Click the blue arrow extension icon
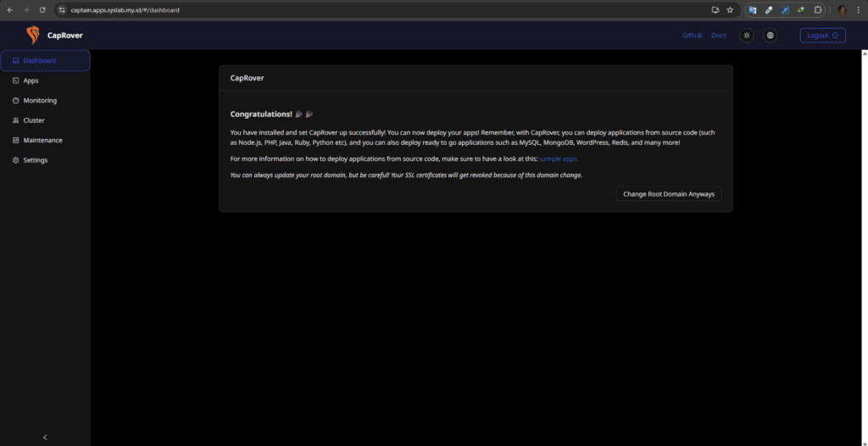 click(785, 10)
